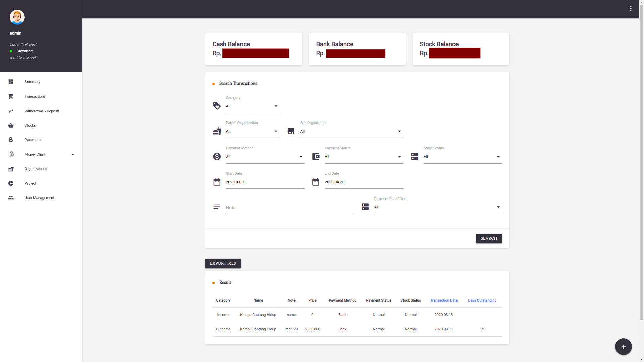Open the Stock Status dropdown
This screenshot has width=644, height=362.
click(x=462, y=157)
